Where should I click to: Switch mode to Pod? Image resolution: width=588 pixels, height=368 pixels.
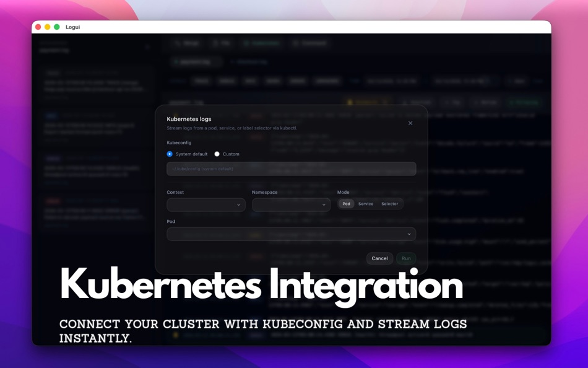point(346,204)
